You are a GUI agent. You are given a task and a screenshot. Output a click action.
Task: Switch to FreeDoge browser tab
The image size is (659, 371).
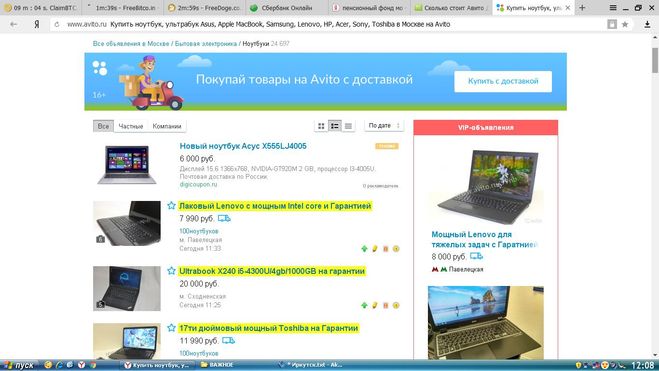(x=204, y=8)
